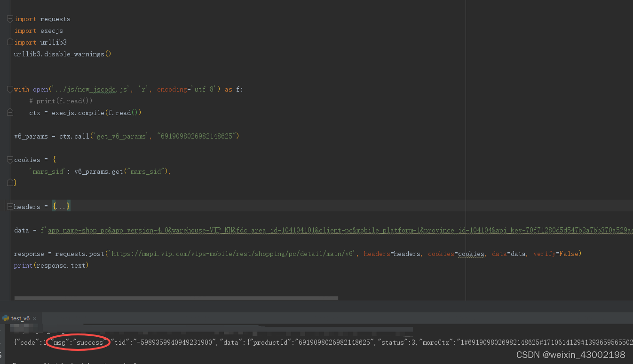Click 'requests' in the first import line
The image size is (633, 364).
point(55,19)
